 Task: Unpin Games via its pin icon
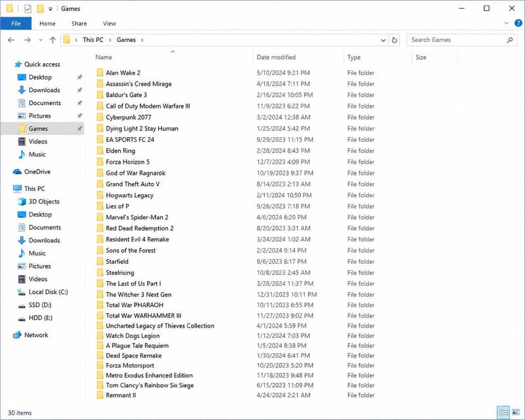pos(79,129)
